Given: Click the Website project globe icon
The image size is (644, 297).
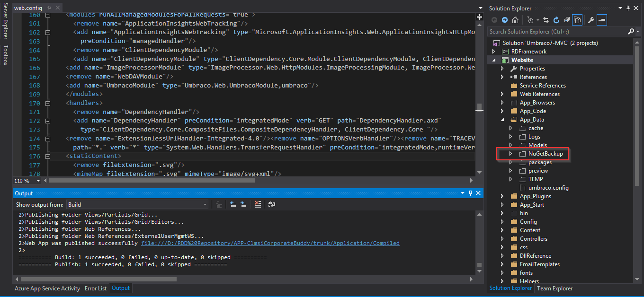Looking at the screenshot, I should click(x=505, y=60).
